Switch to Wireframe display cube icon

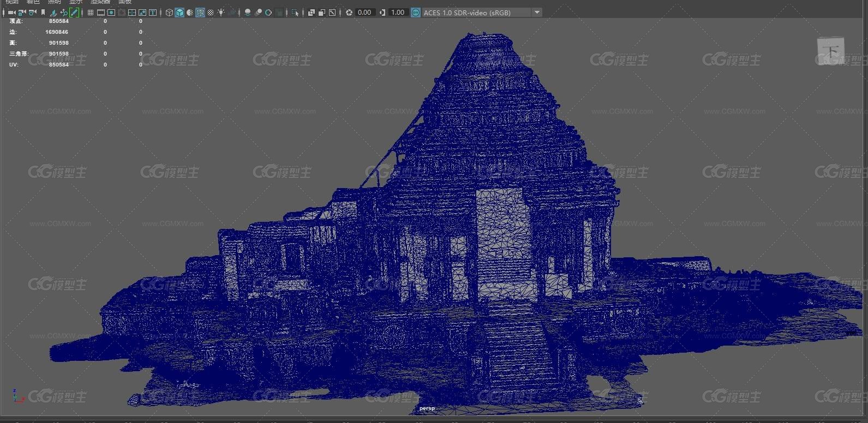pos(169,13)
